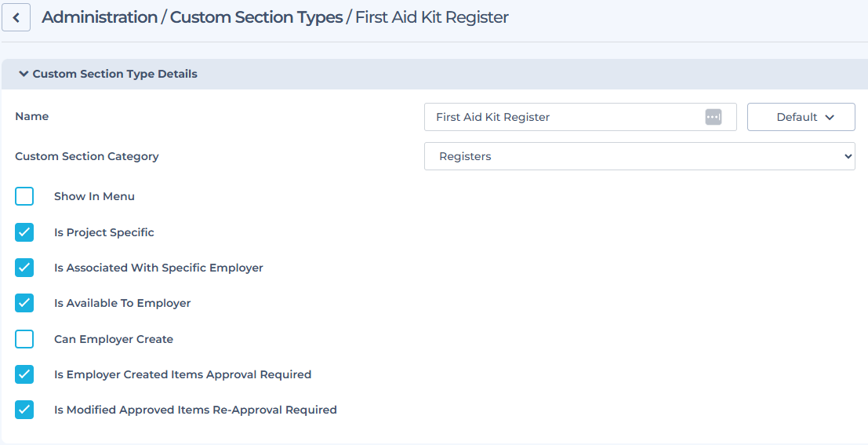868x445 pixels.
Task: Enable the Show In Menu checkbox
Action: click(24, 196)
